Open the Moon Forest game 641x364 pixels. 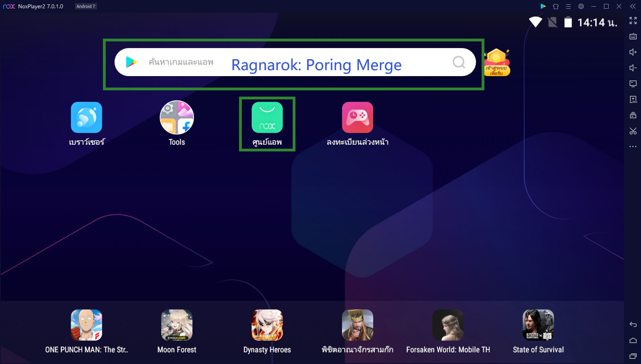point(177,325)
